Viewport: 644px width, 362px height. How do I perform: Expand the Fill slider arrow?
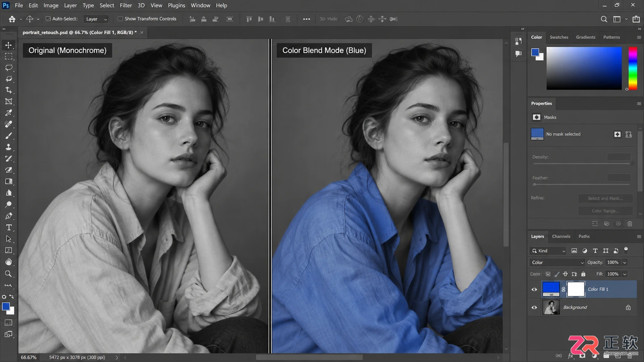point(625,274)
